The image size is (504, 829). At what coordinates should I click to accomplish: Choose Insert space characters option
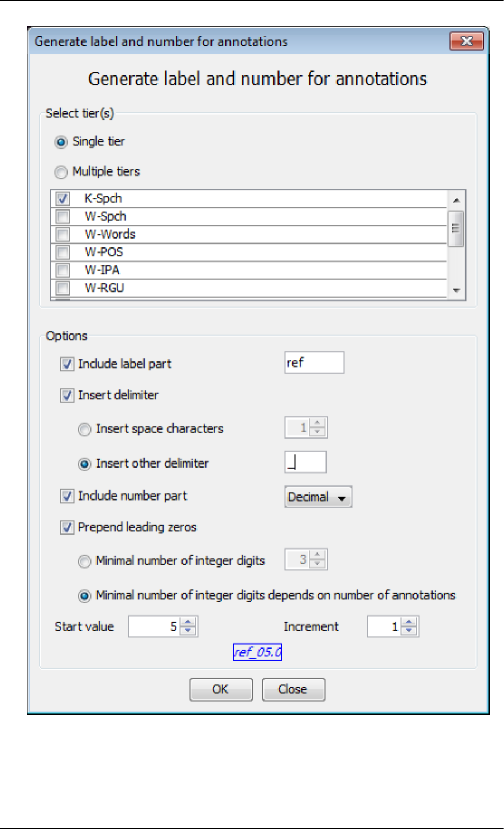pos(84,430)
